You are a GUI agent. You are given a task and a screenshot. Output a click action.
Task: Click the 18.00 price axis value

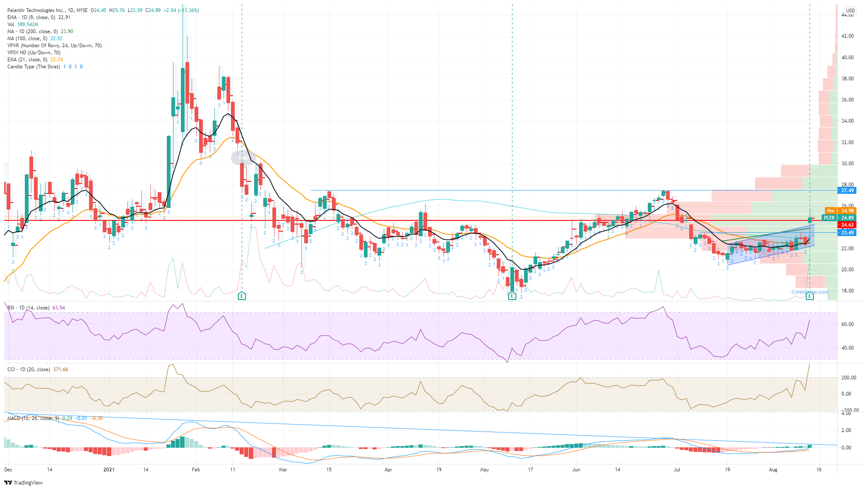[x=847, y=291]
